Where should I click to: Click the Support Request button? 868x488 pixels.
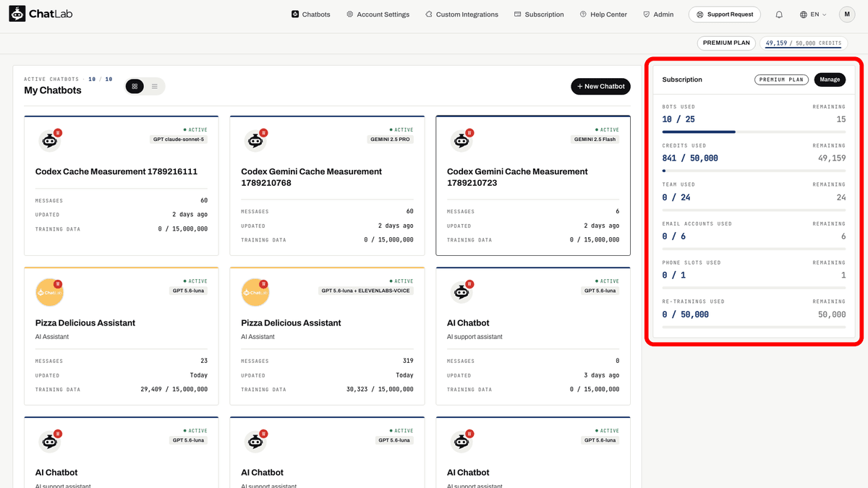tap(725, 14)
